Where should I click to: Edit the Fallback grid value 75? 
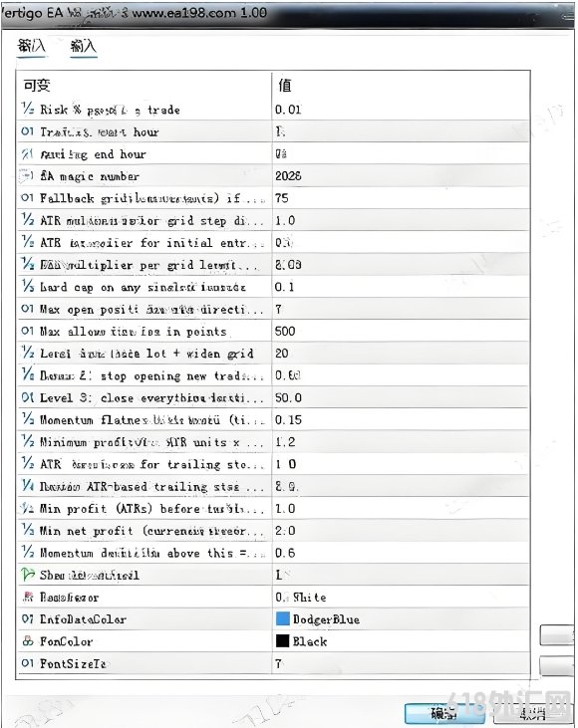[401, 198]
